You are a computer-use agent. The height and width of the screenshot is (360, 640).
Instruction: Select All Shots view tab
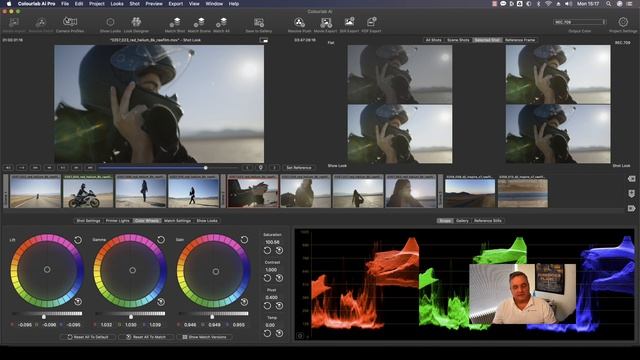[433, 40]
